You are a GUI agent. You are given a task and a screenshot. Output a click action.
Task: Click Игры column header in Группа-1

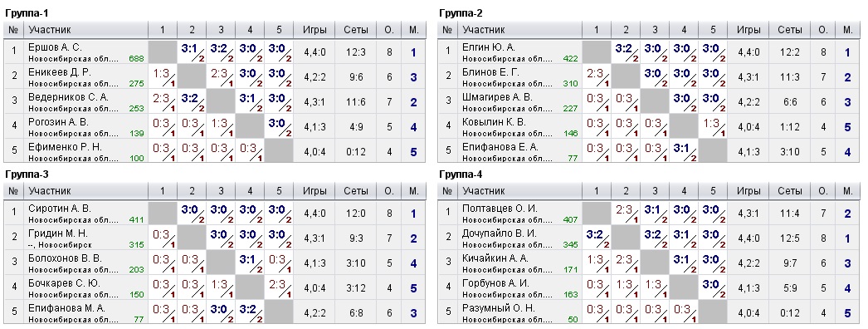click(x=315, y=30)
